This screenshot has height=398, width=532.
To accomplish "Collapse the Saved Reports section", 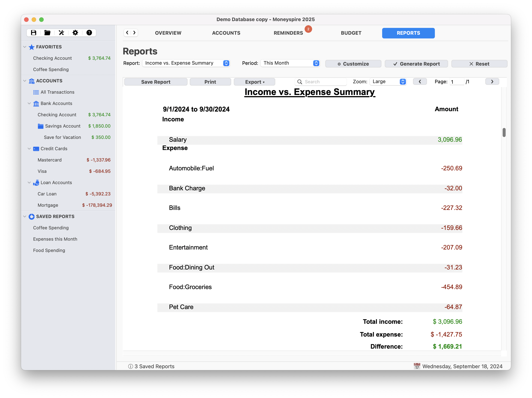I will point(25,217).
